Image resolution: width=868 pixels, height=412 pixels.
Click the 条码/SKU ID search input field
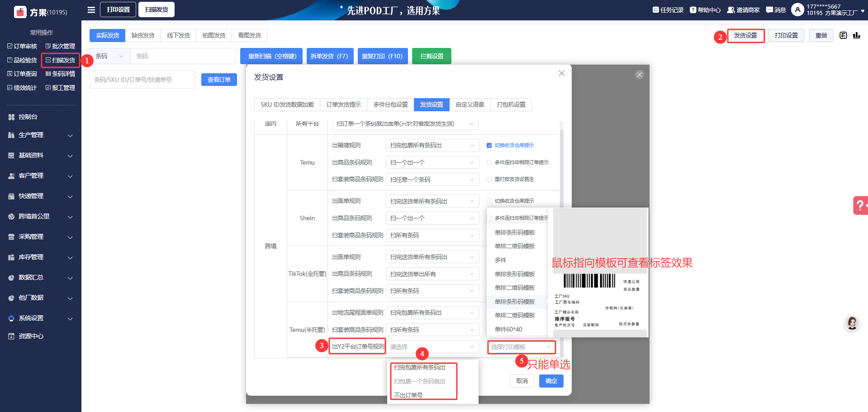[142, 80]
